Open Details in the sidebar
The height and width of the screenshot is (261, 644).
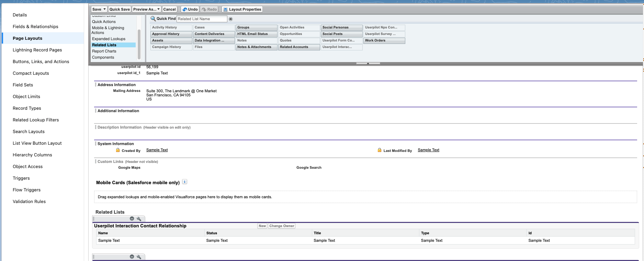pos(20,15)
